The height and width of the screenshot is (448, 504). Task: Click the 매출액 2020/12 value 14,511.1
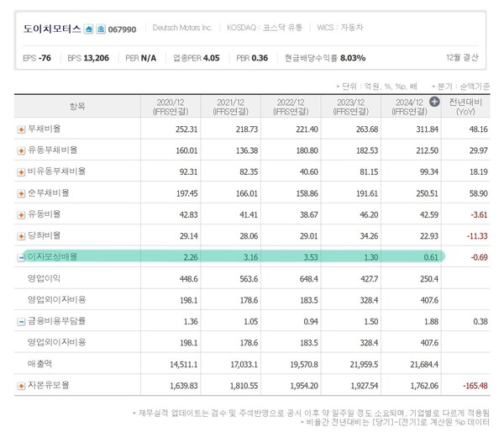pos(184,365)
